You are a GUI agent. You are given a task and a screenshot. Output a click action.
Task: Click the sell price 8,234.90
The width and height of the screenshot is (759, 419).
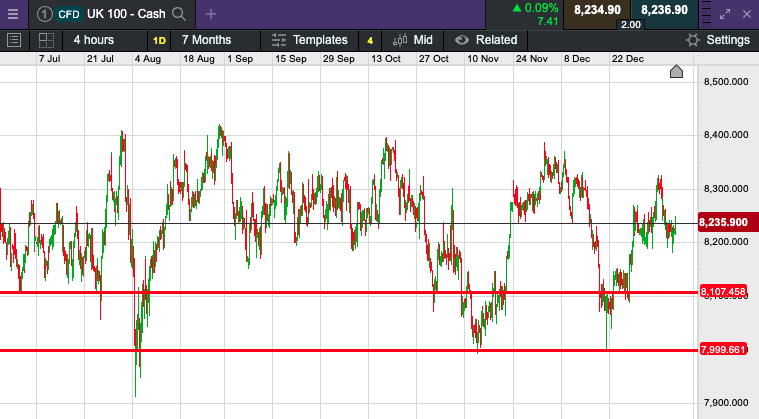pos(597,10)
